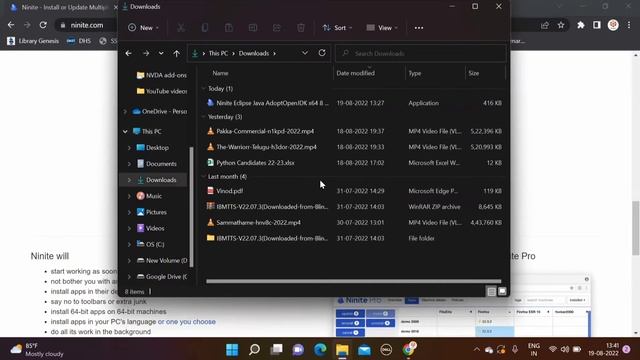The height and width of the screenshot is (360, 640).
Task: Switch to large thumbnails view icon in status bar
Action: pyautogui.click(x=502, y=291)
